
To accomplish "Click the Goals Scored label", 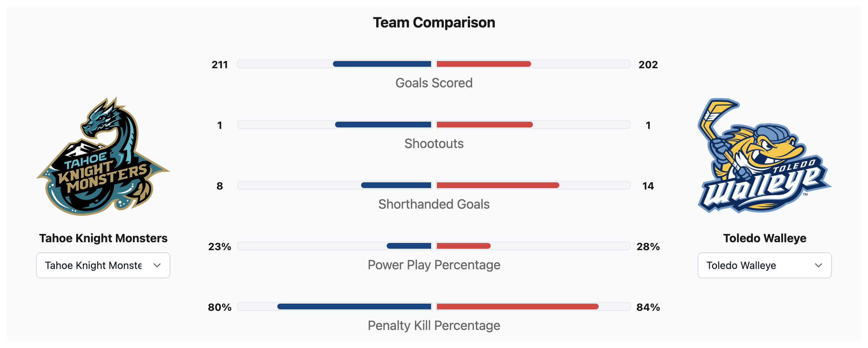I will (x=434, y=83).
